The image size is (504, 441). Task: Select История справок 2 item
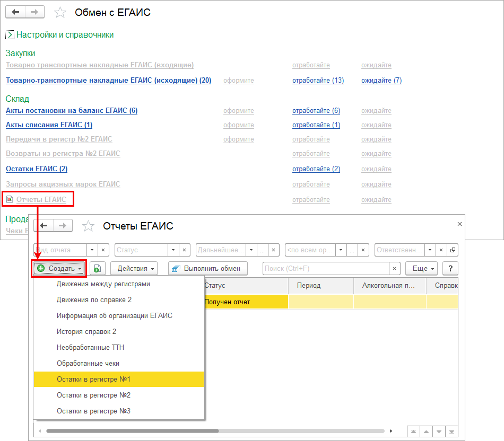point(119,331)
